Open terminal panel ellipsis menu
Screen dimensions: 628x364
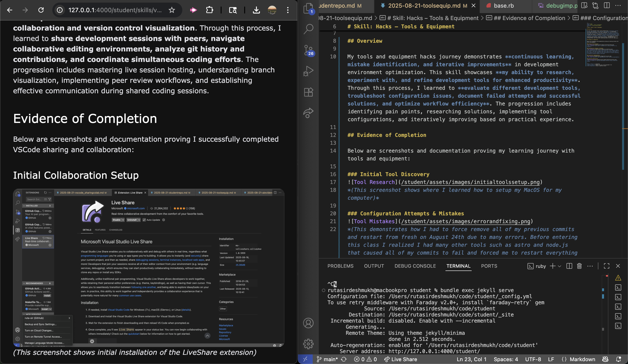(x=590, y=266)
